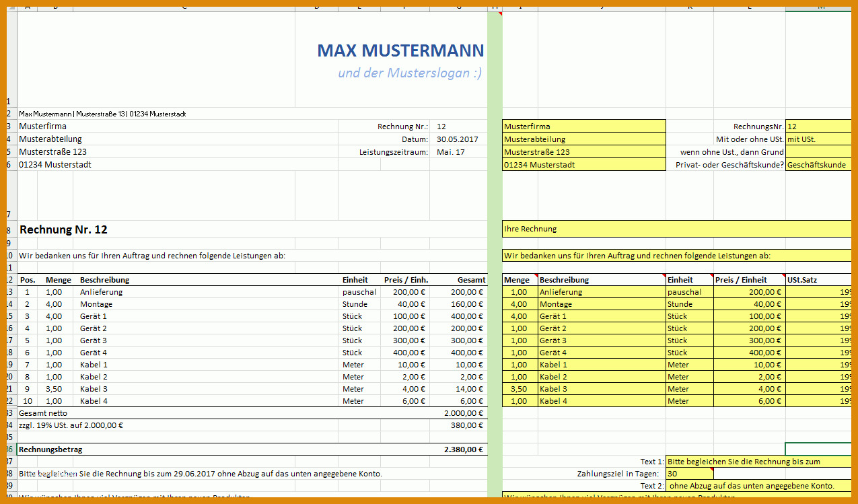
Task: Select the 'Rechnung Nr.:' label cell
Action: [x=402, y=127]
